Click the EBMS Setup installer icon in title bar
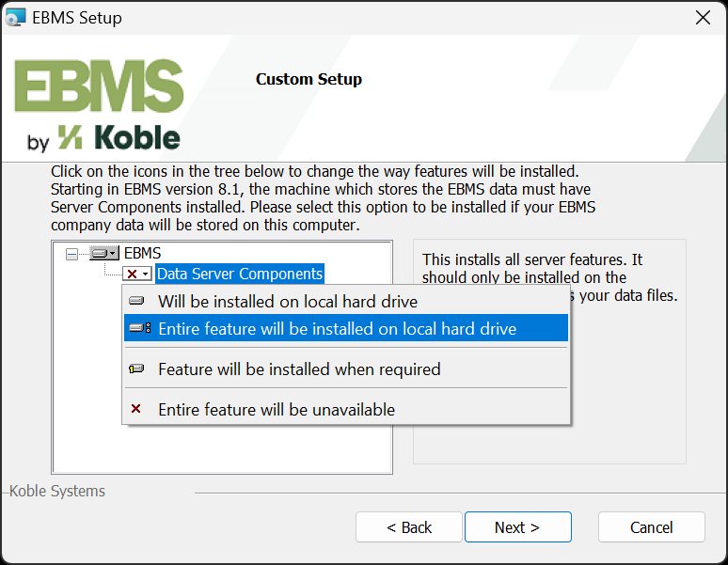Screen dimensions: 728x565 (16, 18)
